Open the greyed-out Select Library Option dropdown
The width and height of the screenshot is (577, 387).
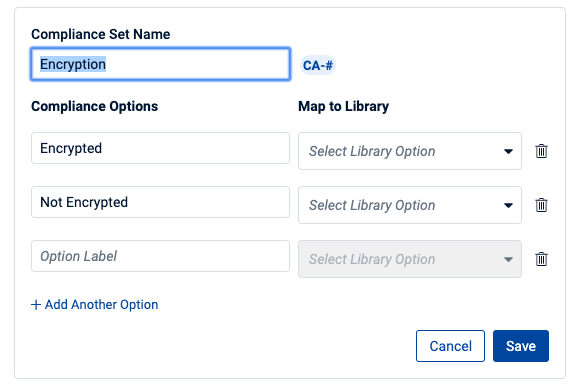(x=410, y=259)
